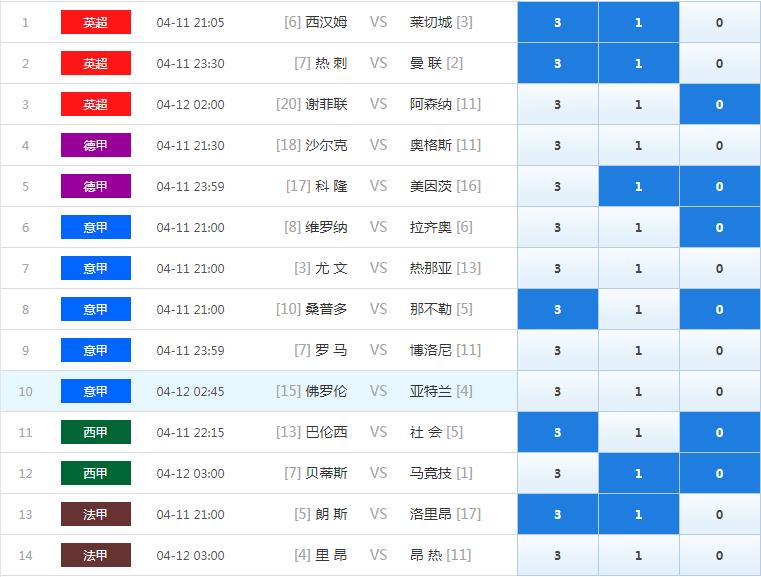
Task: Open away team 昂热
Action: [x=426, y=555]
